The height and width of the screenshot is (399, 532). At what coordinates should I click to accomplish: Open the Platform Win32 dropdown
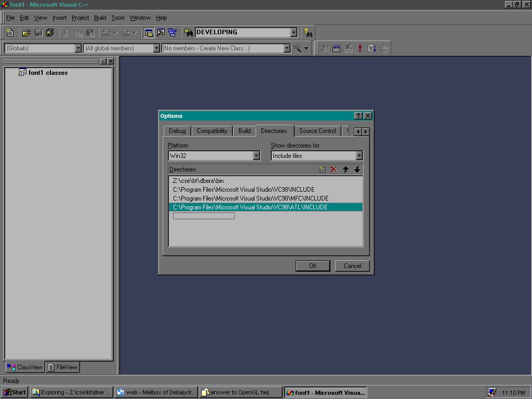click(x=256, y=156)
